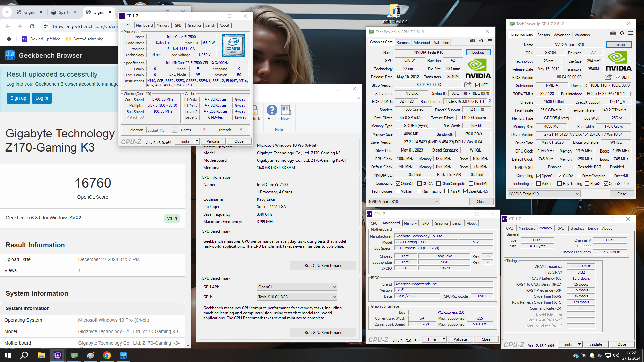The width and height of the screenshot is (644, 362).
Task: Open About tab in CPU-Z Memory window
Action: pyautogui.click(x=607, y=228)
